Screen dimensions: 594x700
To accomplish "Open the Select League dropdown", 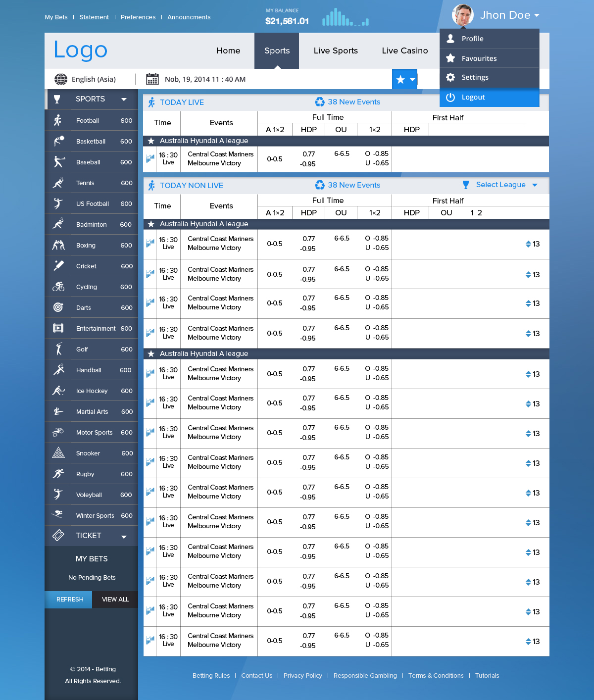I will click(x=500, y=185).
